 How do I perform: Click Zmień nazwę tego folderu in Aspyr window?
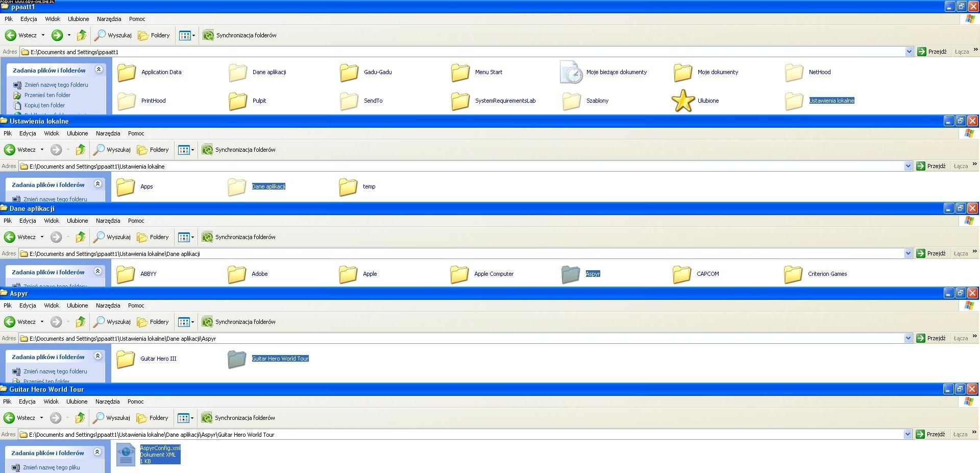[x=50, y=371]
